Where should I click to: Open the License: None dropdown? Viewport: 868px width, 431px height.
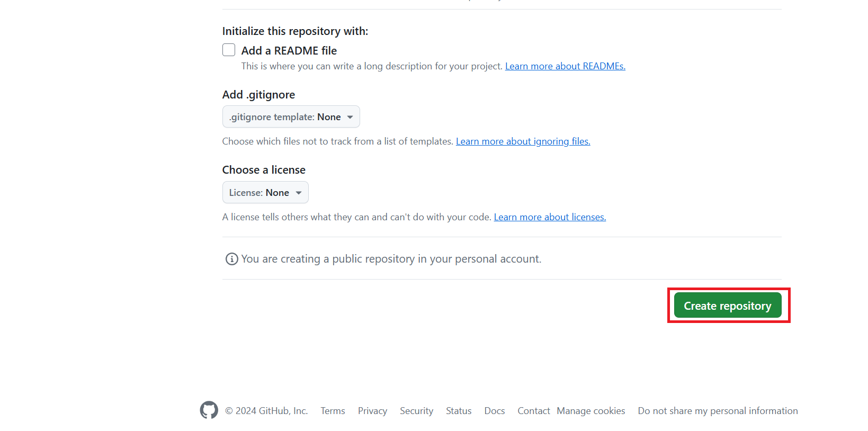pos(265,192)
